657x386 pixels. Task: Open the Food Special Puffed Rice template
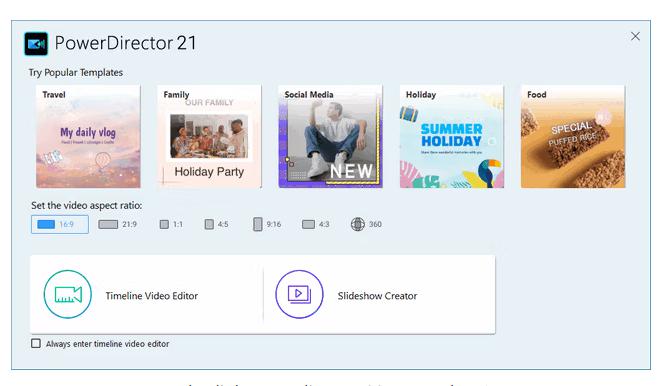(x=573, y=137)
